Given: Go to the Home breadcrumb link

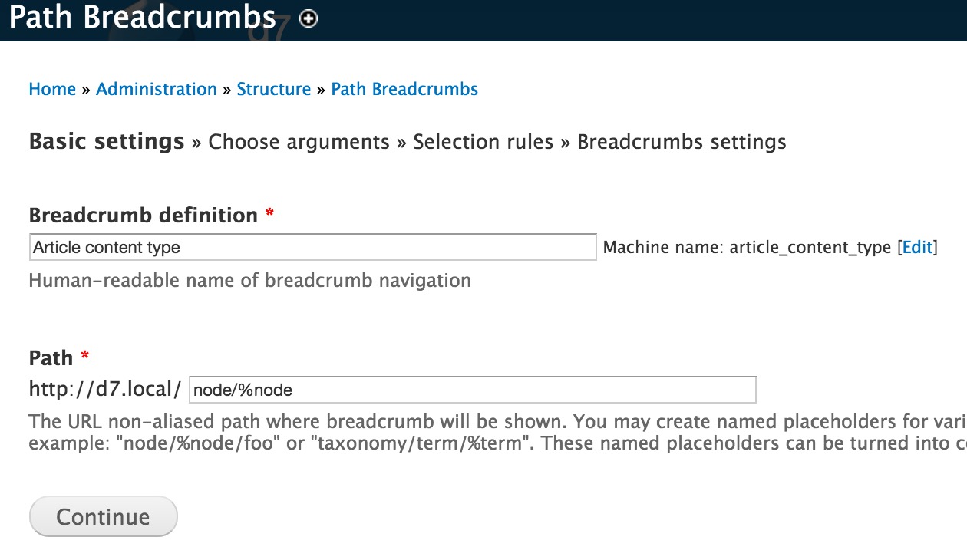Looking at the screenshot, I should click(x=52, y=89).
